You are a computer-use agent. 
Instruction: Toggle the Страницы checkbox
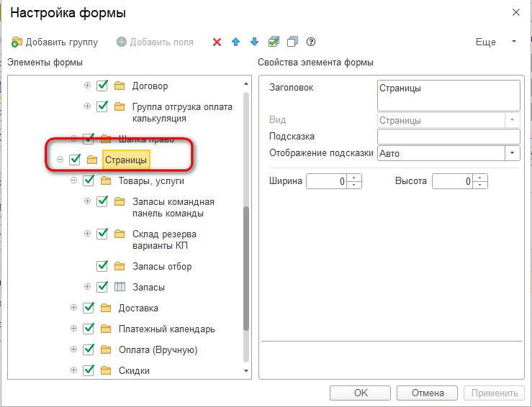tap(75, 159)
